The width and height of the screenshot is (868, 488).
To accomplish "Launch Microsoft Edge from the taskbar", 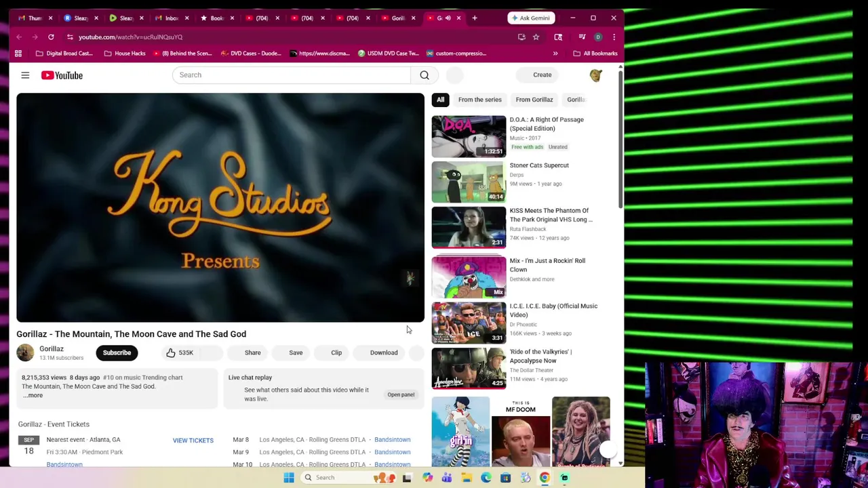I will pyautogui.click(x=486, y=478).
